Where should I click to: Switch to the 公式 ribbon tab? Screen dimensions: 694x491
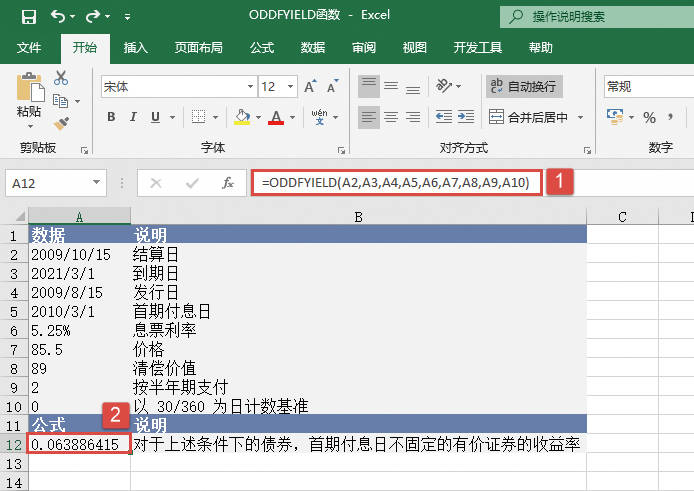[261, 47]
